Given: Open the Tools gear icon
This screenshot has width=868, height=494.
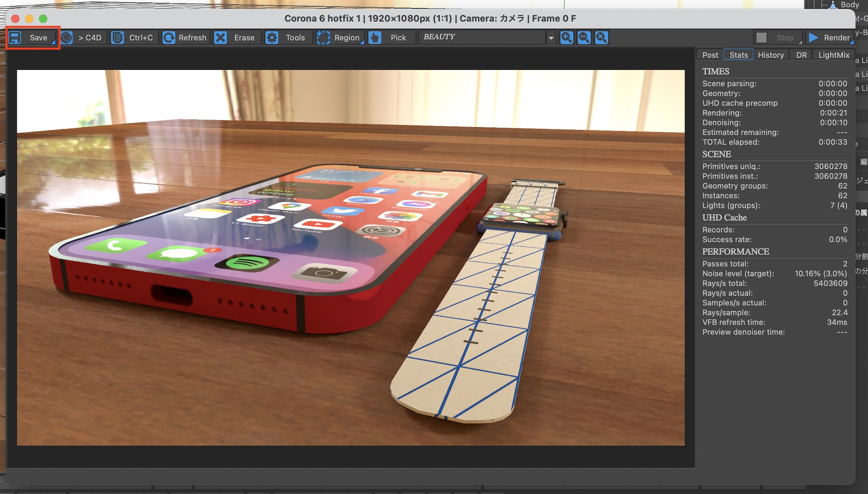Looking at the screenshot, I should tap(272, 38).
